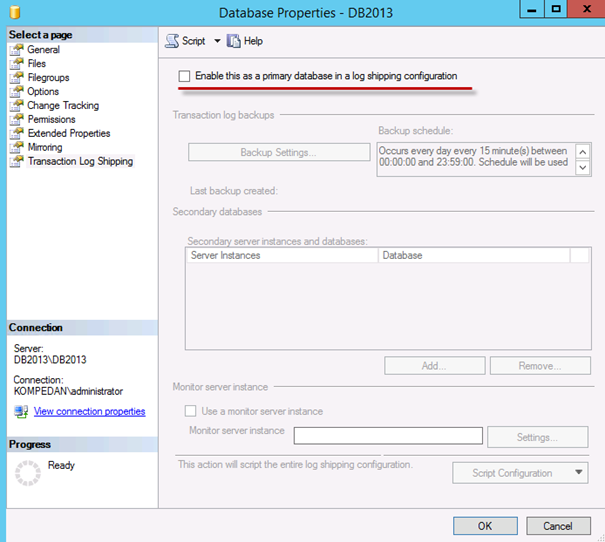Click the Filegroups page icon
This screenshot has height=542, width=605.
pyautogui.click(x=16, y=78)
